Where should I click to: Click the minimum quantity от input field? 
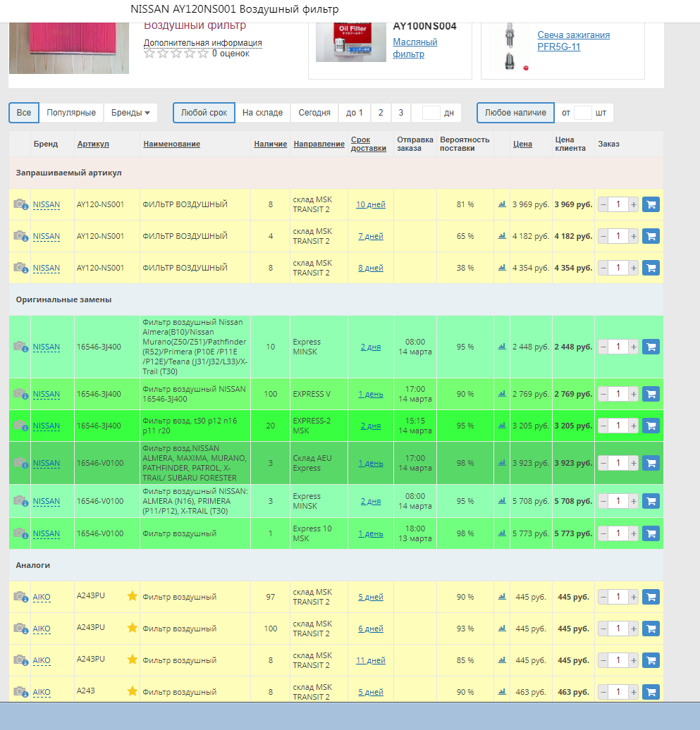tap(583, 113)
